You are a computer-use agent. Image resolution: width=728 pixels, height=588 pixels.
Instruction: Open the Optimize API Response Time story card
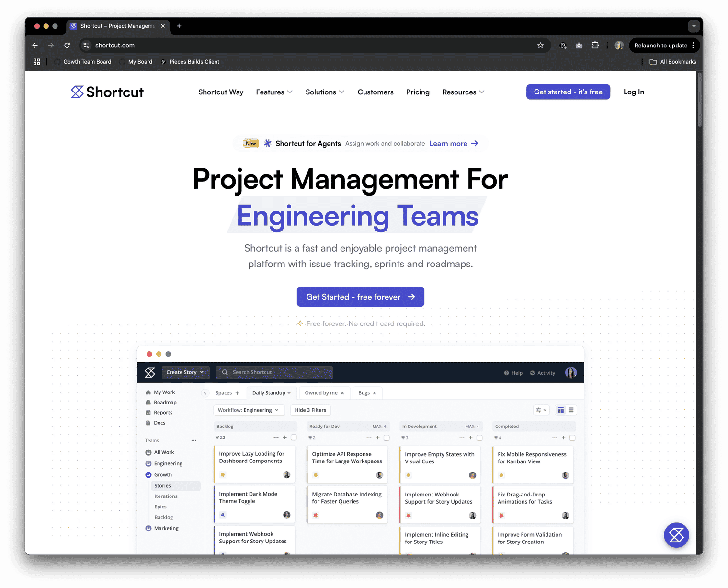tap(347, 464)
